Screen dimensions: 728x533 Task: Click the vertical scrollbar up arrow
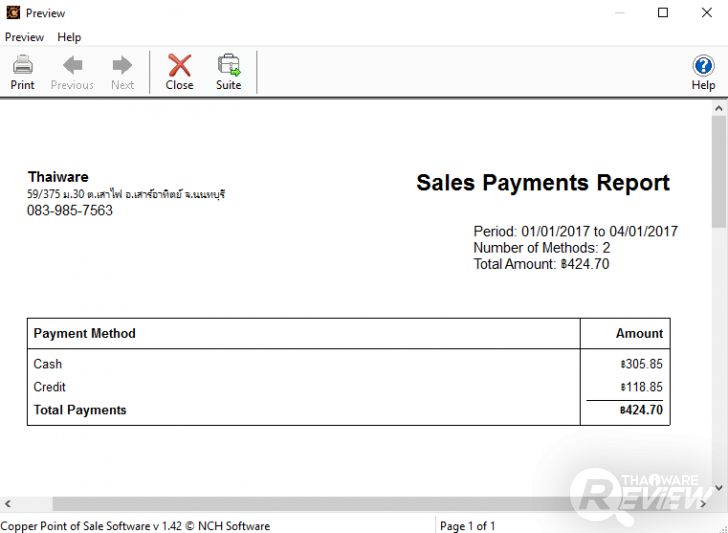719,109
